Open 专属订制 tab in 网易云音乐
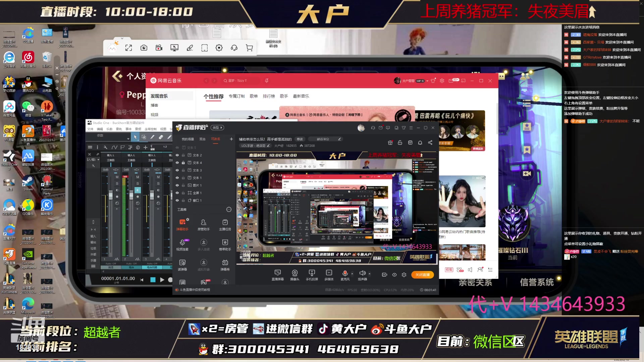644x362 pixels. point(236,96)
